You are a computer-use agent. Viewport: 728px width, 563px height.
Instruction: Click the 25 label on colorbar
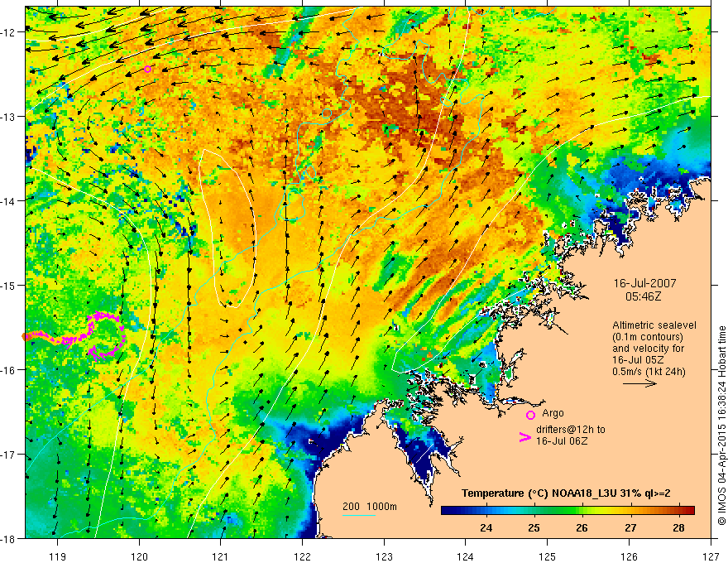pyautogui.click(x=534, y=527)
